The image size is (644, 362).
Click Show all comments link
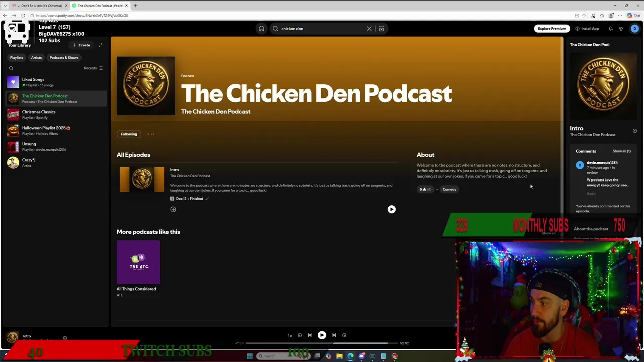621,151
